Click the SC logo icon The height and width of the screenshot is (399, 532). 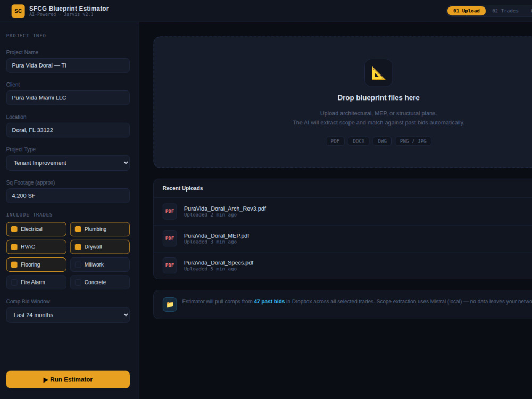coord(18,11)
